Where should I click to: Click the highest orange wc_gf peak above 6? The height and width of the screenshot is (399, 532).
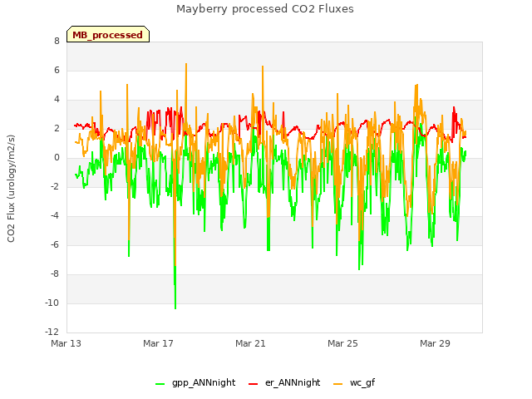tap(186, 64)
